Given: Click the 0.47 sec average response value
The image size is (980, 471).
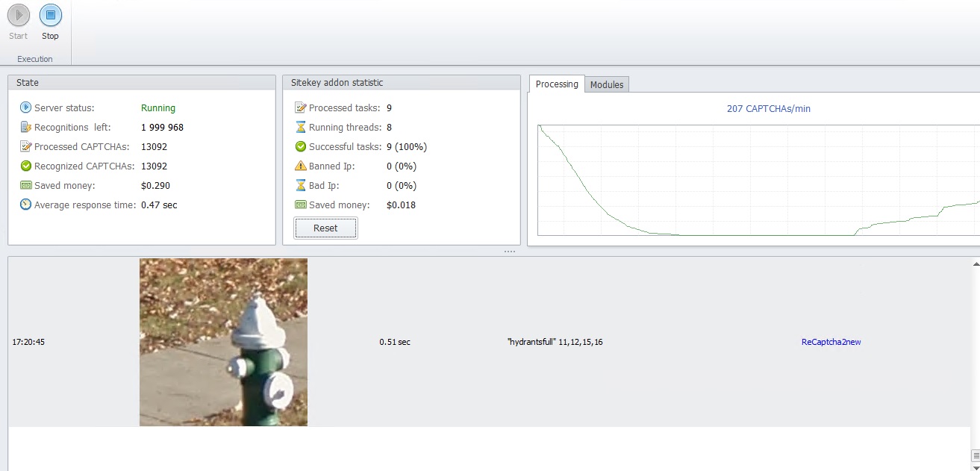Looking at the screenshot, I should click(x=159, y=205).
